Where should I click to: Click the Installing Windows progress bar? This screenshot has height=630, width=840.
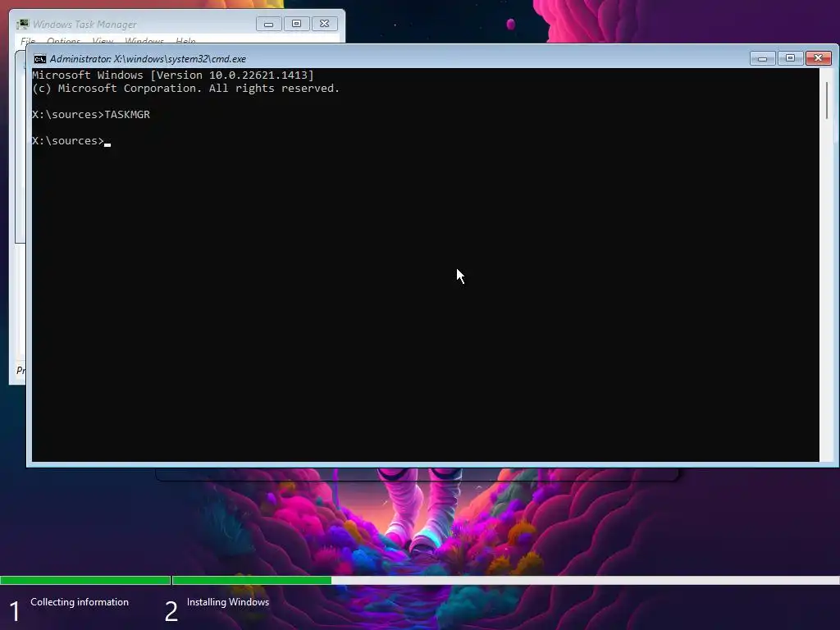click(505, 580)
